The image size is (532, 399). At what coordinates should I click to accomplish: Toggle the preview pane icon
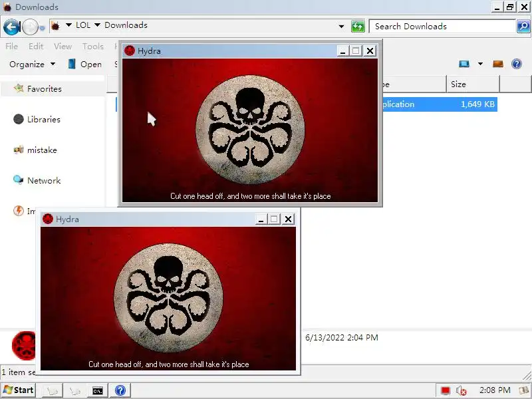coord(497,64)
